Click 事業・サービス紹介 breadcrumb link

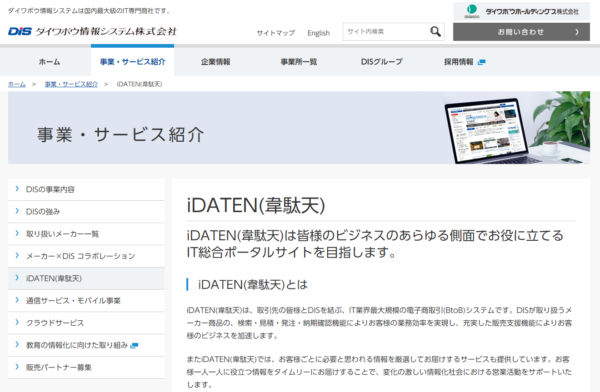point(71,84)
